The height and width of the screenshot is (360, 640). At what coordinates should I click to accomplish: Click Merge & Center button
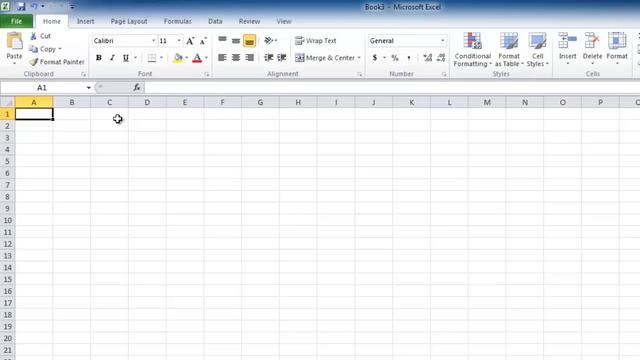click(325, 58)
